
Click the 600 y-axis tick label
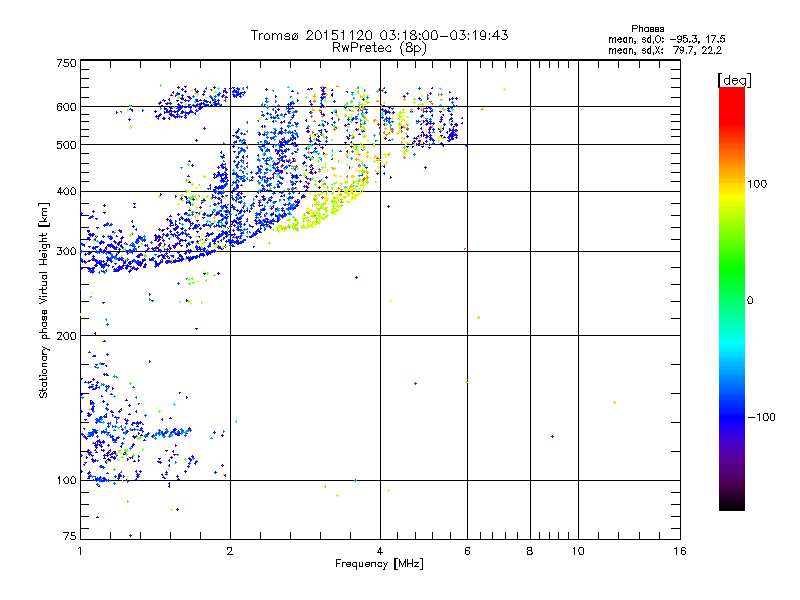(x=66, y=107)
